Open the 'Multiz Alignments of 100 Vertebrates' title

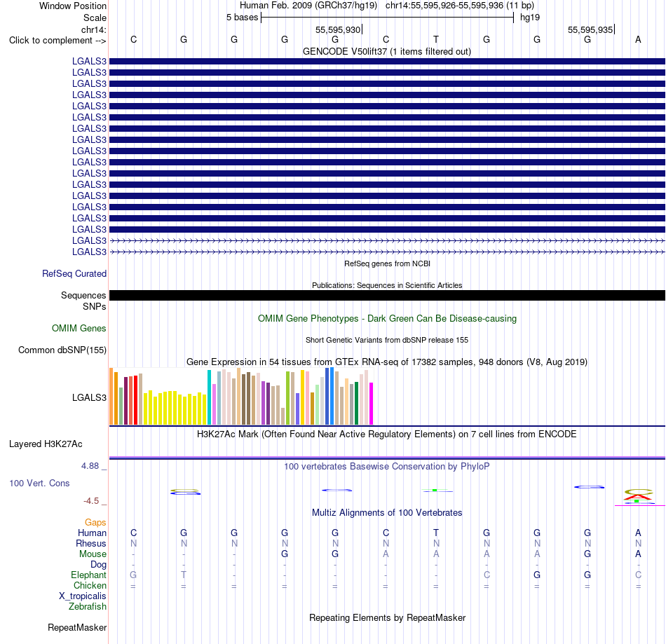pyautogui.click(x=387, y=513)
